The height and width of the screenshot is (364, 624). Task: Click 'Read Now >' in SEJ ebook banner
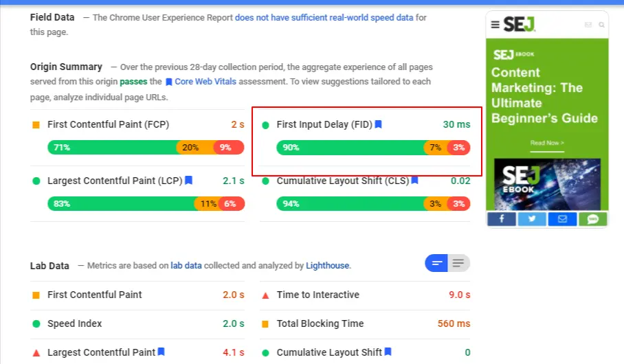pos(547,143)
